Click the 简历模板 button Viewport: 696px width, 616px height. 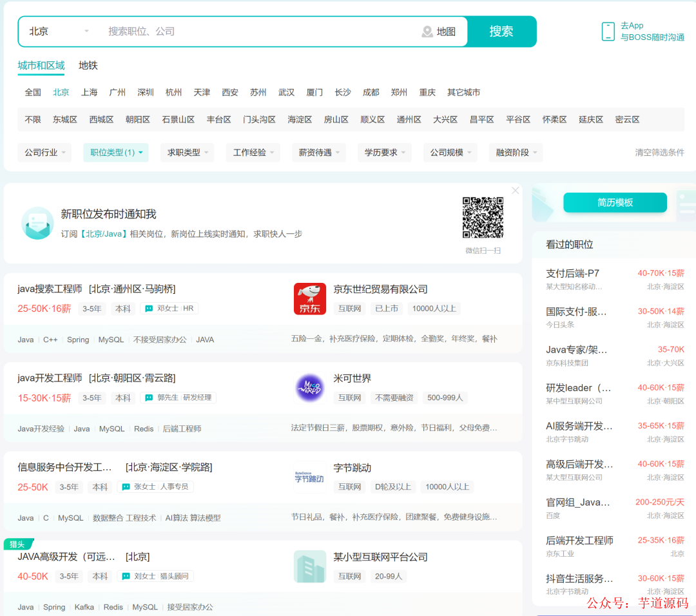[615, 202]
